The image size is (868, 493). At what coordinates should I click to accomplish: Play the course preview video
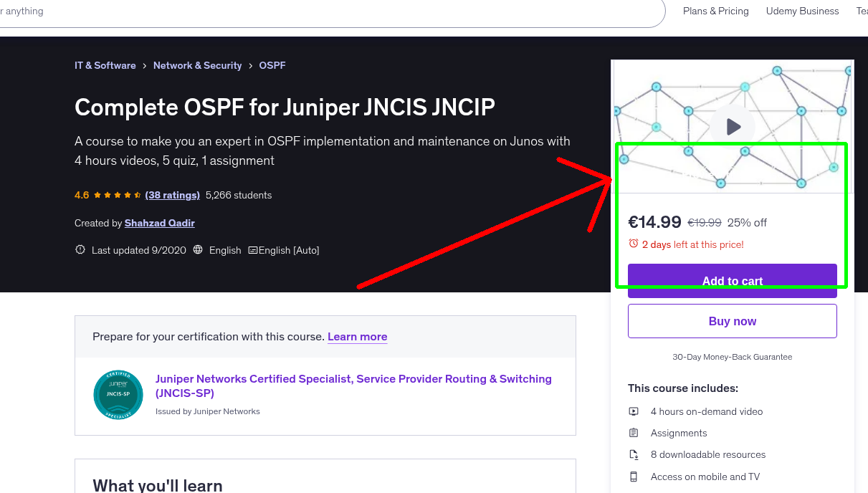tap(733, 126)
